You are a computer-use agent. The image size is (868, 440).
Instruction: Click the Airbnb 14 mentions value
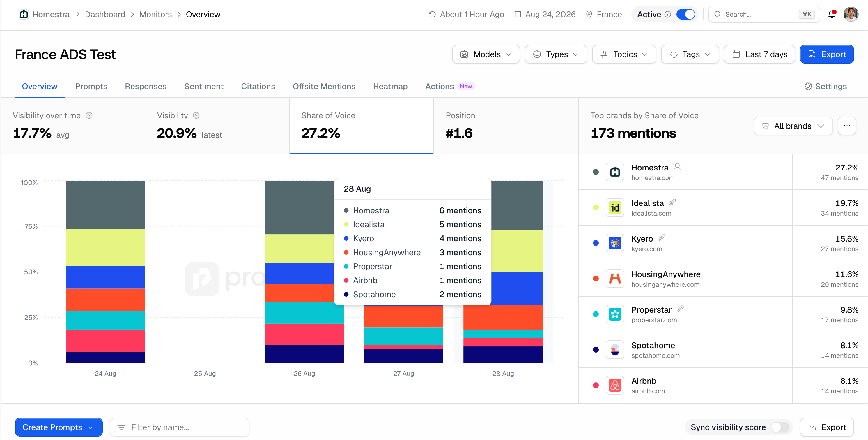click(839, 391)
